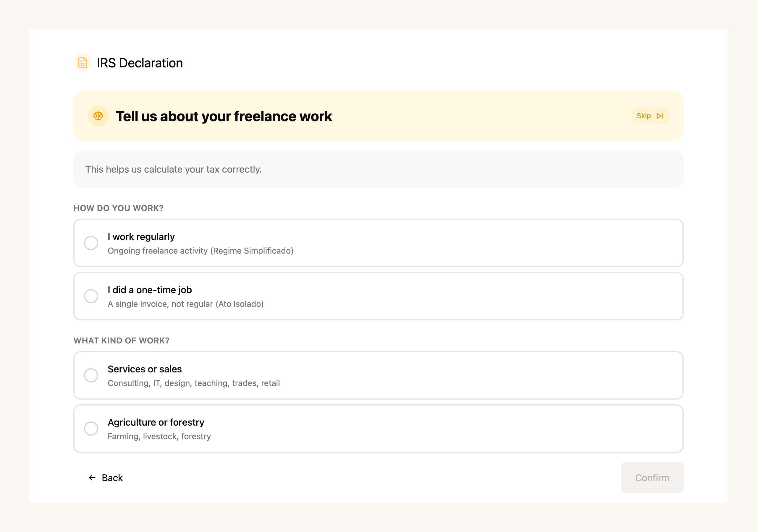Click the IRS Declaration document icon
This screenshot has height=532, width=757.
(83, 63)
